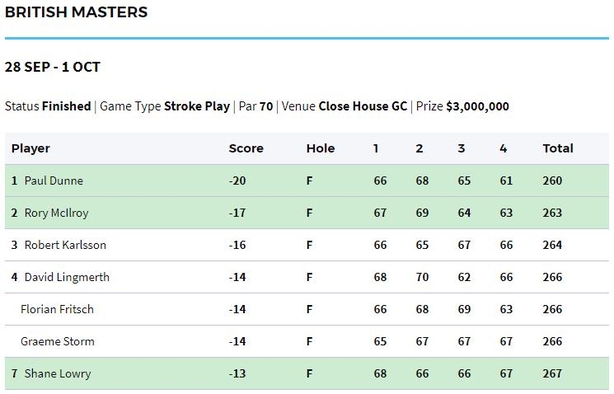Click Graeme Storm's name
Viewport: 614px width, 394px height.
coord(57,341)
